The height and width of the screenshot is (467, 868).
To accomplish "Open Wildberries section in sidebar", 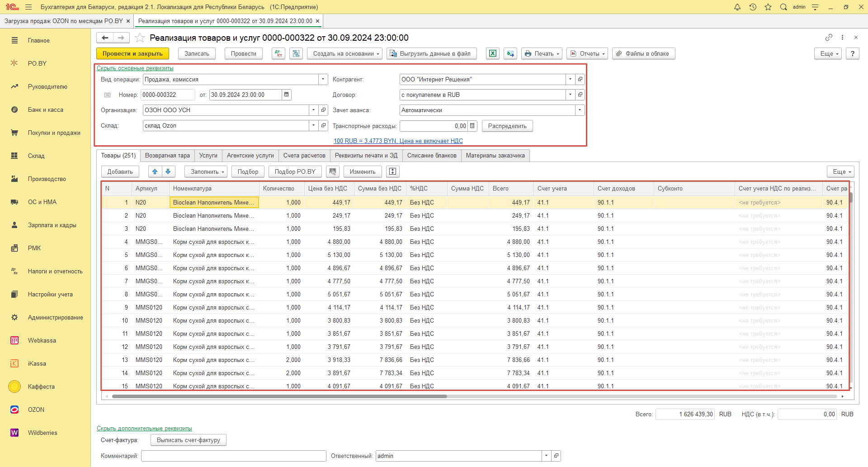I will pos(42,433).
